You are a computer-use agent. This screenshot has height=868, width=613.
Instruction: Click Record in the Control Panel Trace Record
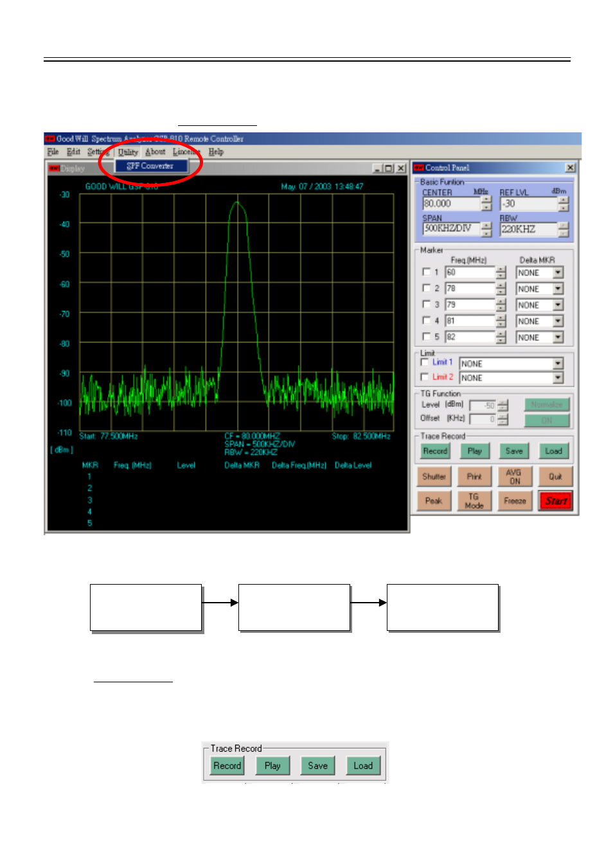[x=435, y=451]
